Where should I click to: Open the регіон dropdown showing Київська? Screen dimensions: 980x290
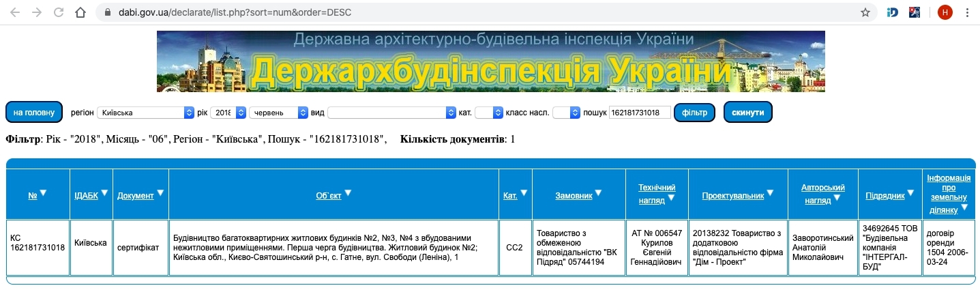coord(146,112)
